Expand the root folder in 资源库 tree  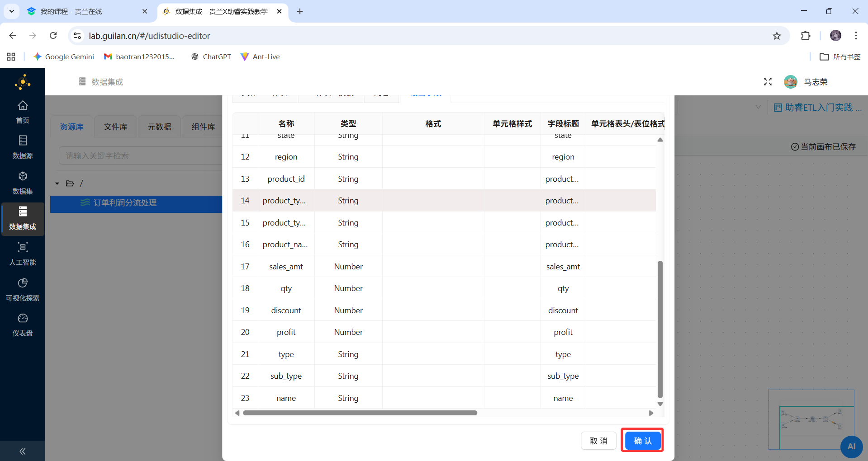57,183
